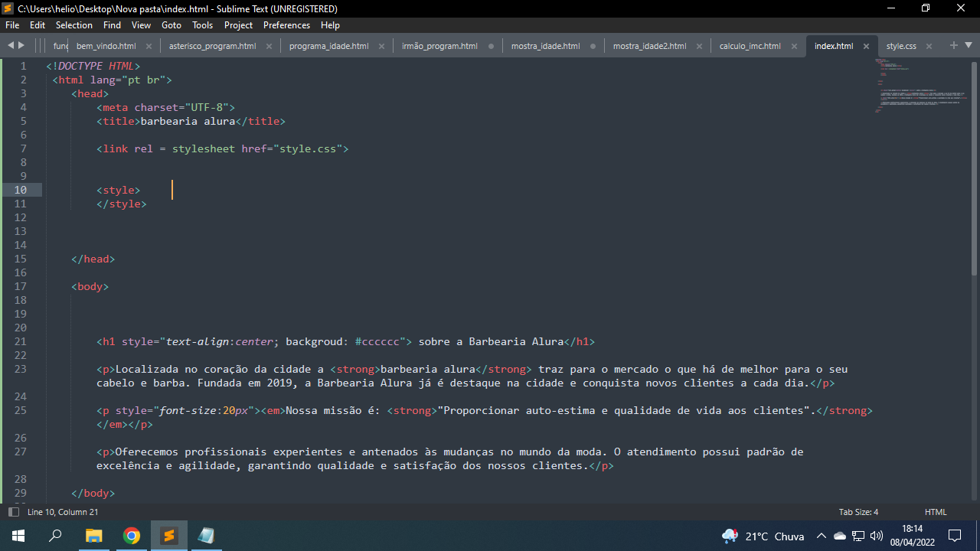
Task: Click the opening body tag
Action: point(90,286)
